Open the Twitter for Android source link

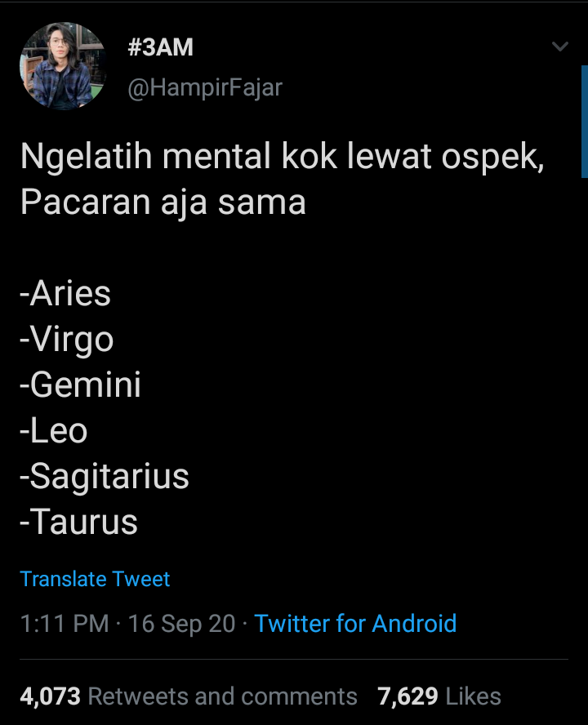click(355, 624)
